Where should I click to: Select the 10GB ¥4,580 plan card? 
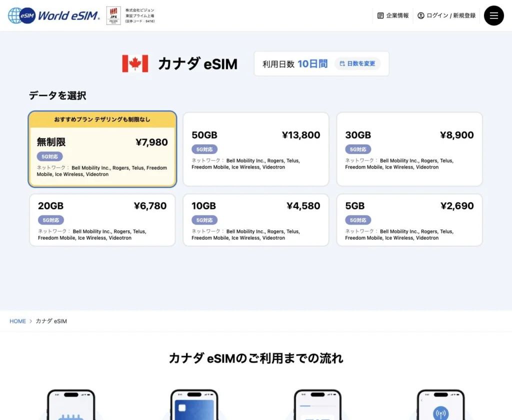(x=256, y=220)
